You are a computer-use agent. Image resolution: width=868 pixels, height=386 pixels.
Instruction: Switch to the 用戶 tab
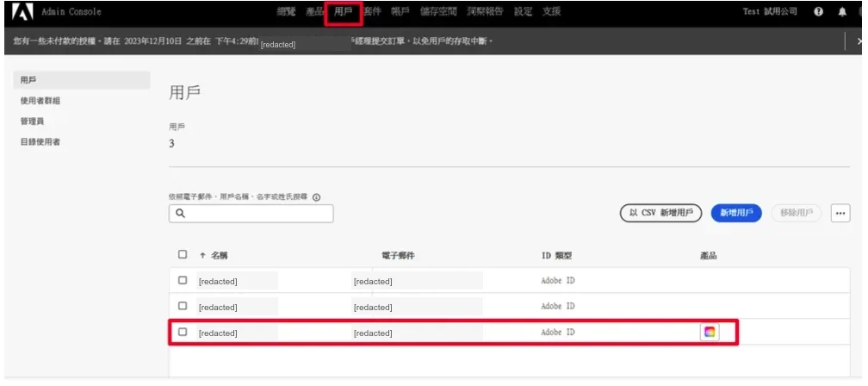(344, 11)
